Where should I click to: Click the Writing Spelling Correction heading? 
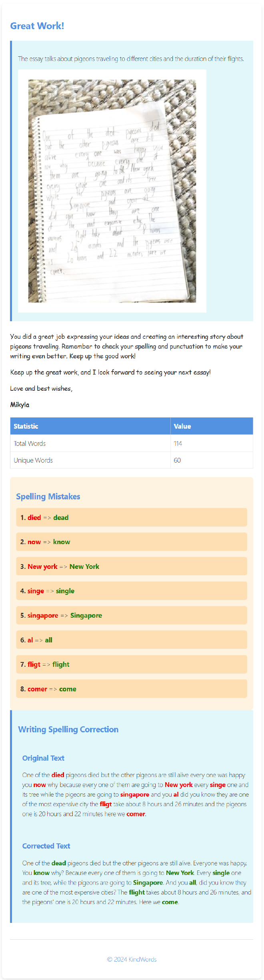coord(68,730)
